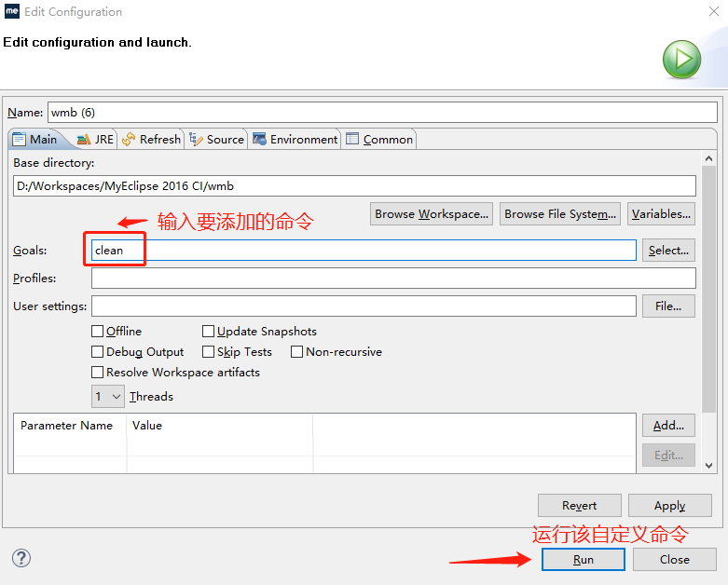Click Select button next to Goals

pos(668,251)
